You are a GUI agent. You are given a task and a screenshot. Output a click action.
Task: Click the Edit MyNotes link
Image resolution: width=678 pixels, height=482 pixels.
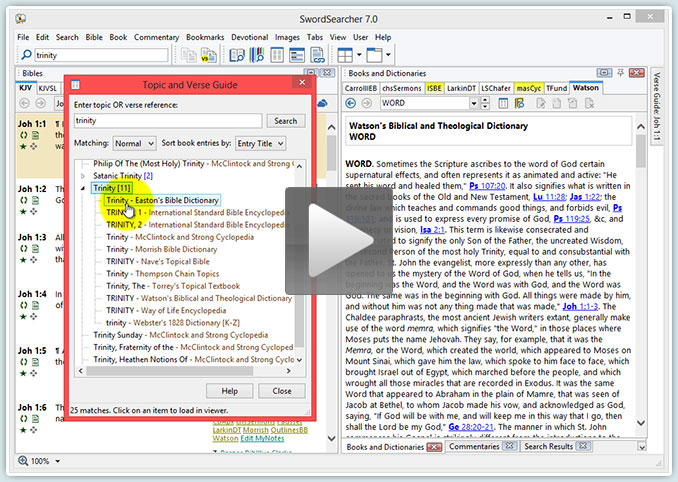262,438
